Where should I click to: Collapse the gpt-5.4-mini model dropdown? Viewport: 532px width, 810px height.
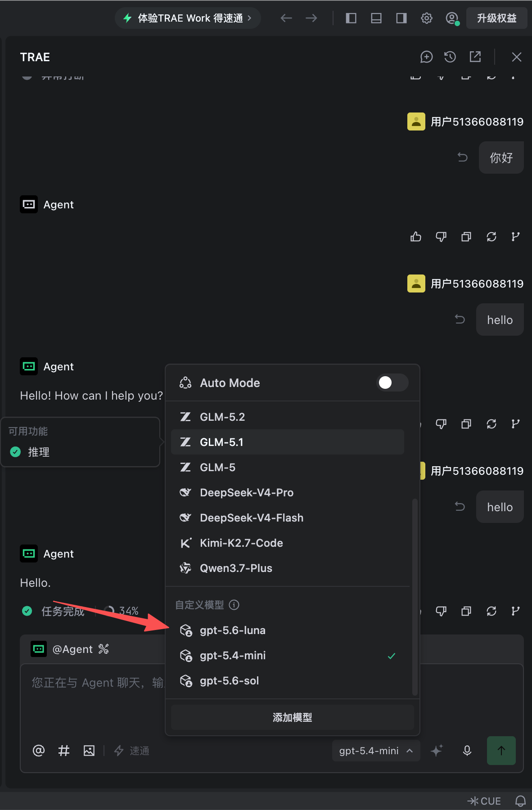[376, 751]
